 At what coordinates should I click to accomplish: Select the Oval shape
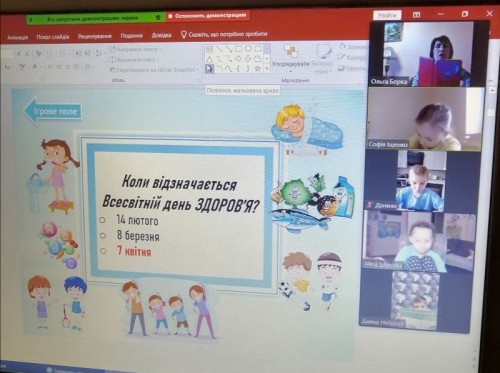click(248, 49)
